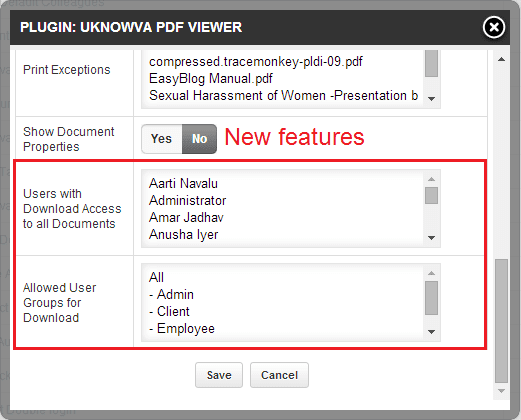Click the Save button
Screen dimensions: 521x420
[x=219, y=375]
